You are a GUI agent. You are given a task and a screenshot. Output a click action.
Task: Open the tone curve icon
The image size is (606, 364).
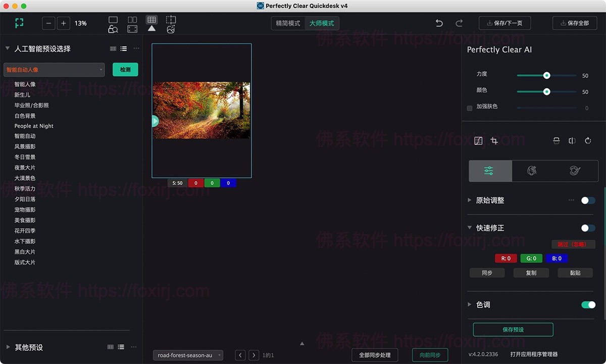(x=479, y=141)
